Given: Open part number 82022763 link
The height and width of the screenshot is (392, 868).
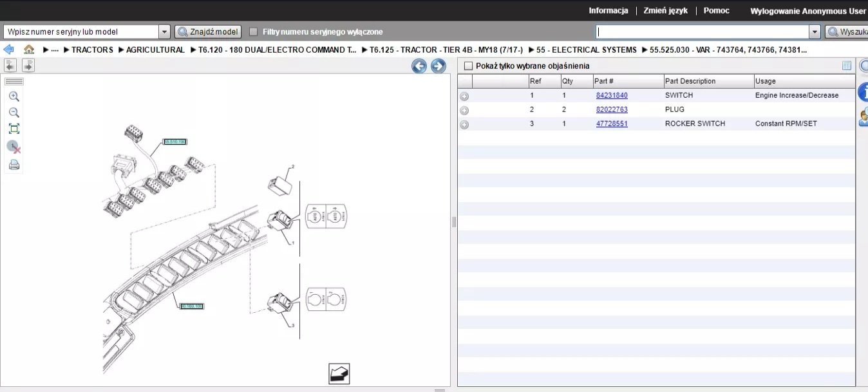Looking at the screenshot, I should [x=612, y=109].
